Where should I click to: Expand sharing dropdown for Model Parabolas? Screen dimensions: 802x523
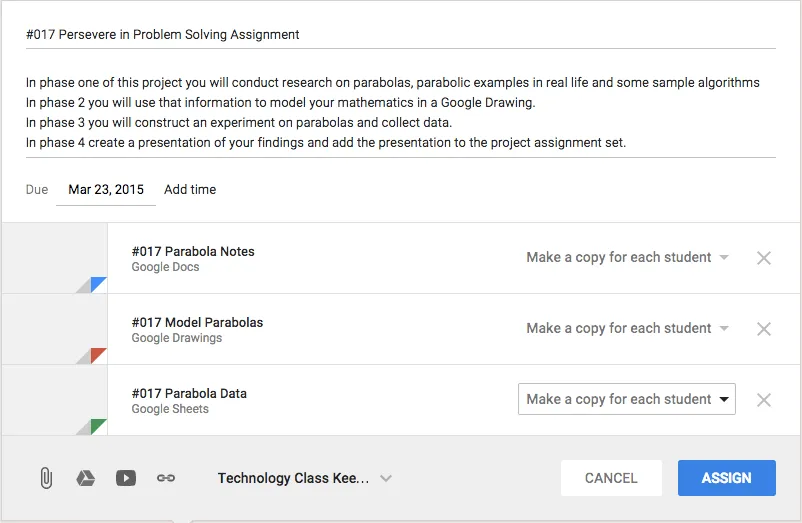coord(627,329)
